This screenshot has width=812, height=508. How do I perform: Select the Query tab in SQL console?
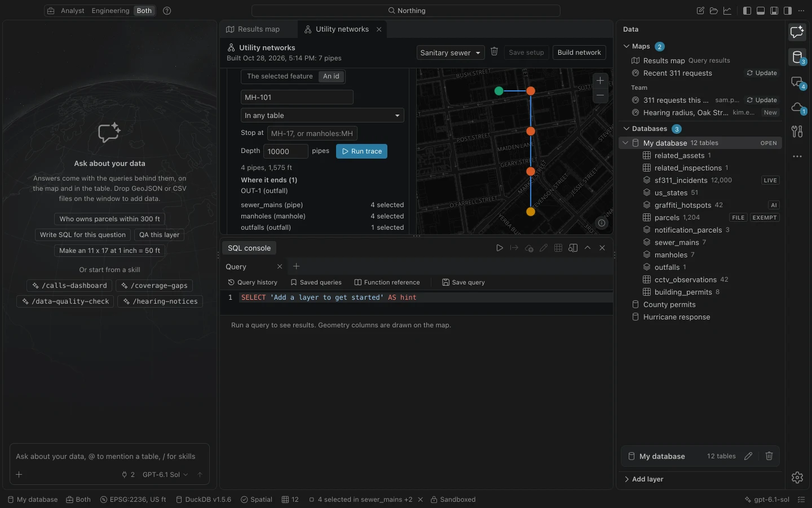236,266
